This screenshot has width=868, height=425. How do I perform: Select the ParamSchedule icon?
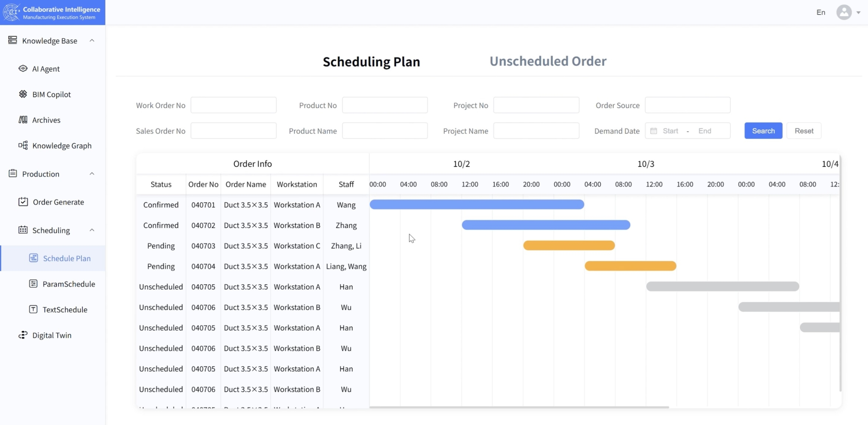33,284
